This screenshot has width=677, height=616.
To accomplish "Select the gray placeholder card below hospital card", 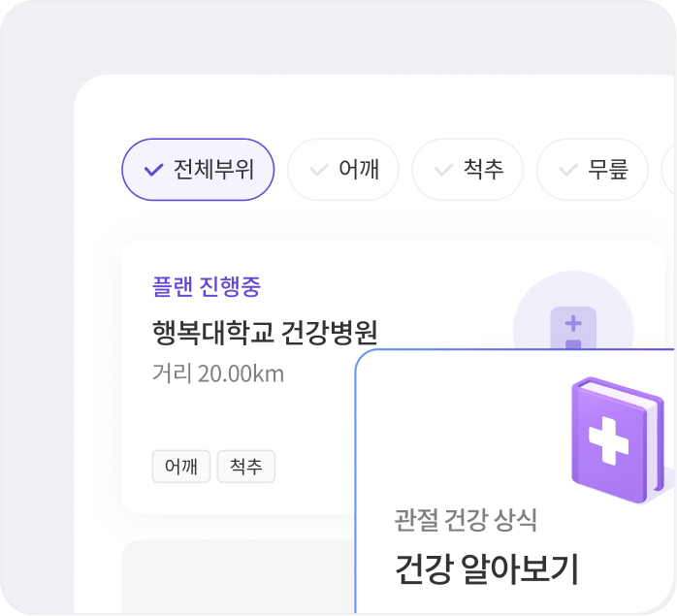I will pyautogui.click(x=233, y=575).
